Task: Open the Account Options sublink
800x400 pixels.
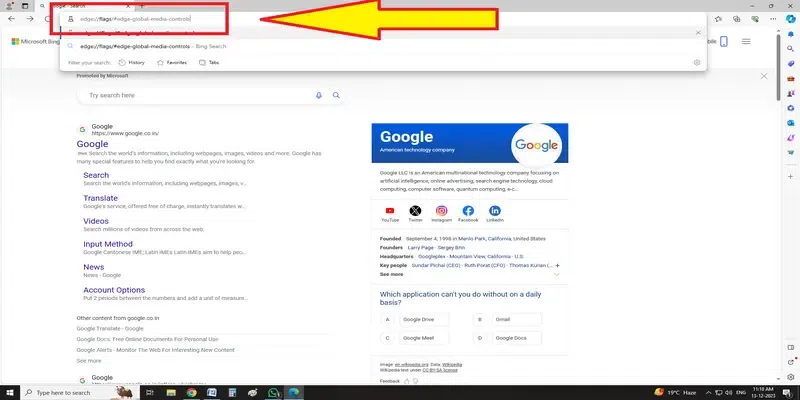Action: 114,290
